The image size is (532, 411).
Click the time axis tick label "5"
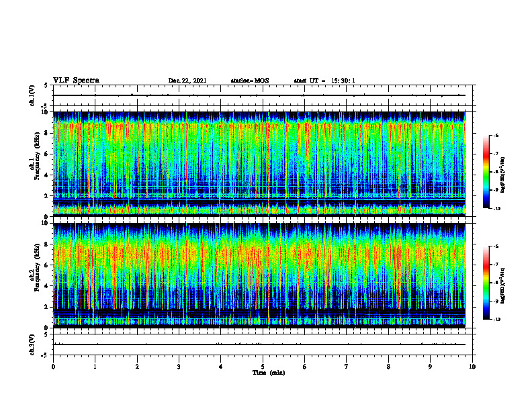pyautogui.click(x=263, y=367)
